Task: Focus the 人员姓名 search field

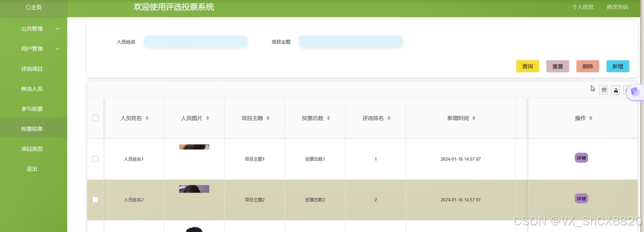Action: click(196, 42)
